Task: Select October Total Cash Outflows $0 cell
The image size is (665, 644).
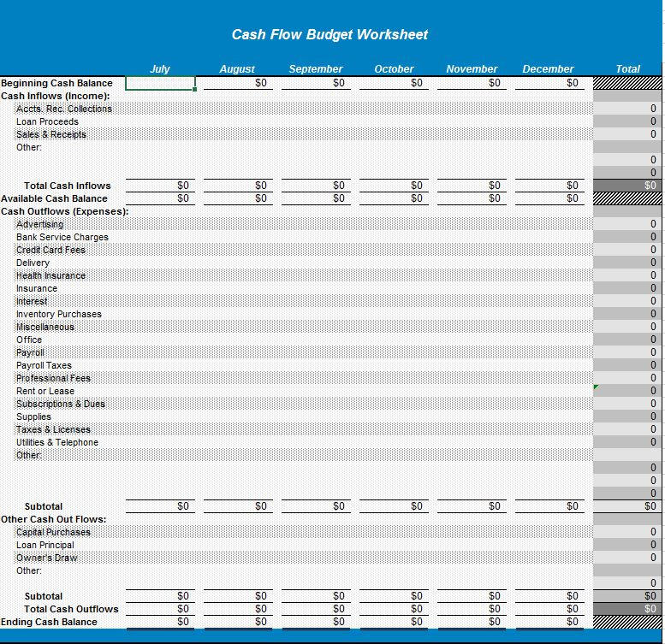Action: point(394,609)
